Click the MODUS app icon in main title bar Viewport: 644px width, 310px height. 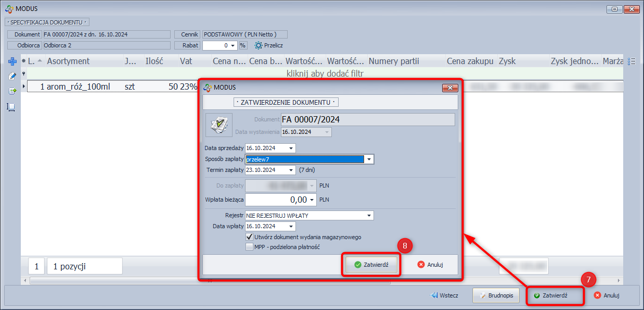pyautogui.click(x=9, y=9)
